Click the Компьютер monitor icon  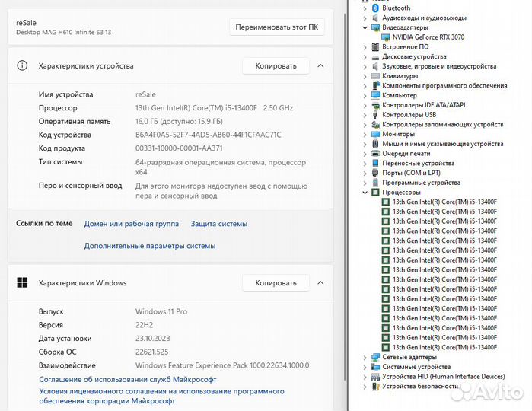(375, 95)
